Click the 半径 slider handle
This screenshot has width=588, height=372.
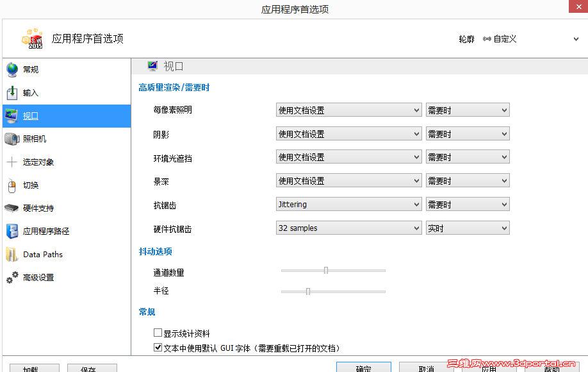[x=308, y=291]
